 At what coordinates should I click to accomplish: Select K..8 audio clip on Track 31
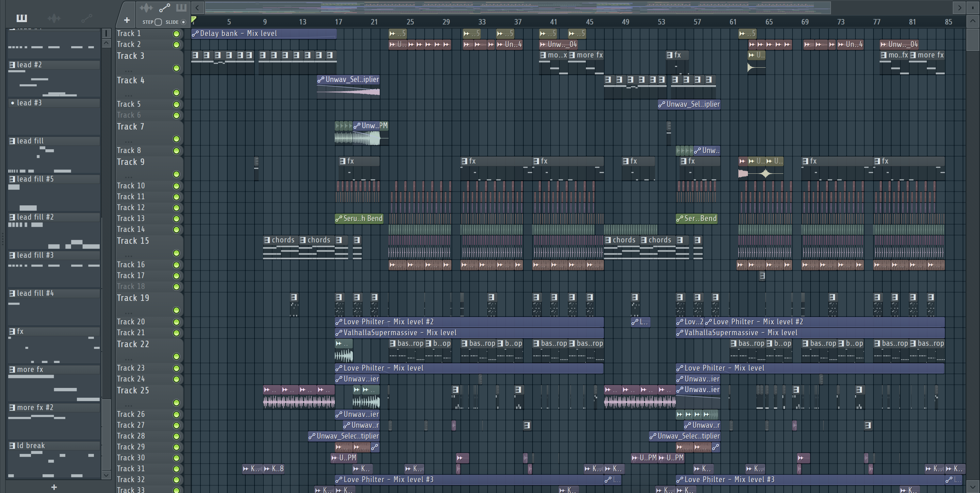tap(274, 469)
